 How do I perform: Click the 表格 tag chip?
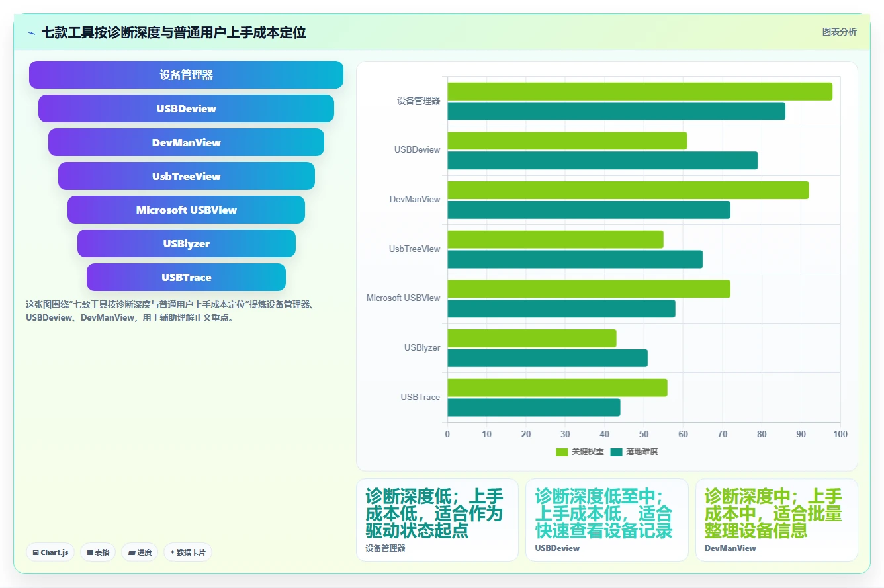coord(98,552)
